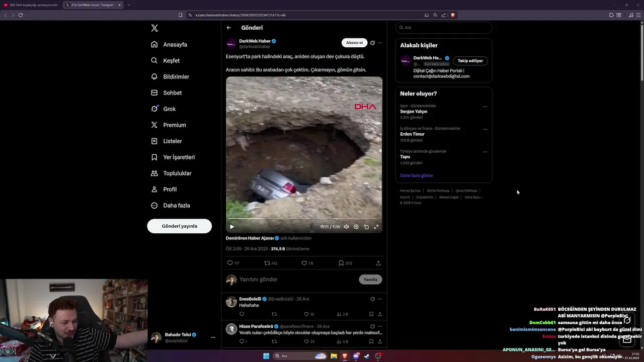Open the Windows Start menu
Screen dimensions: 644x362
[x=266, y=356]
